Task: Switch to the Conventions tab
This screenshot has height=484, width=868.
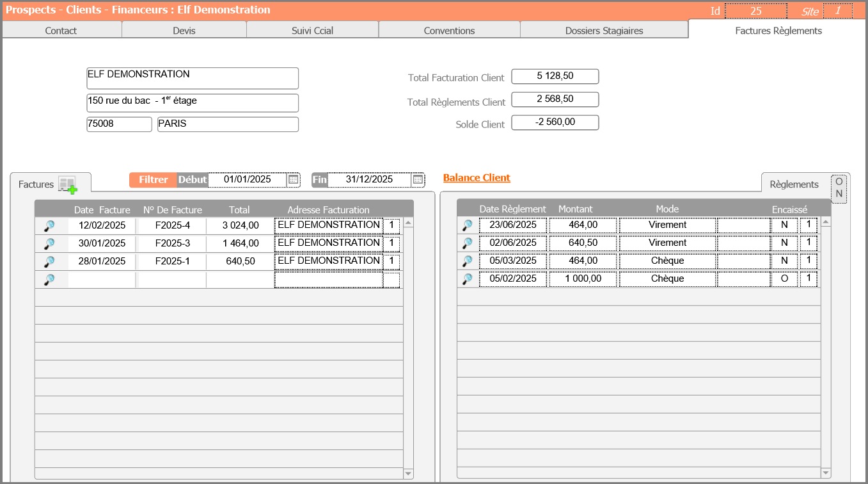Action: click(x=449, y=31)
